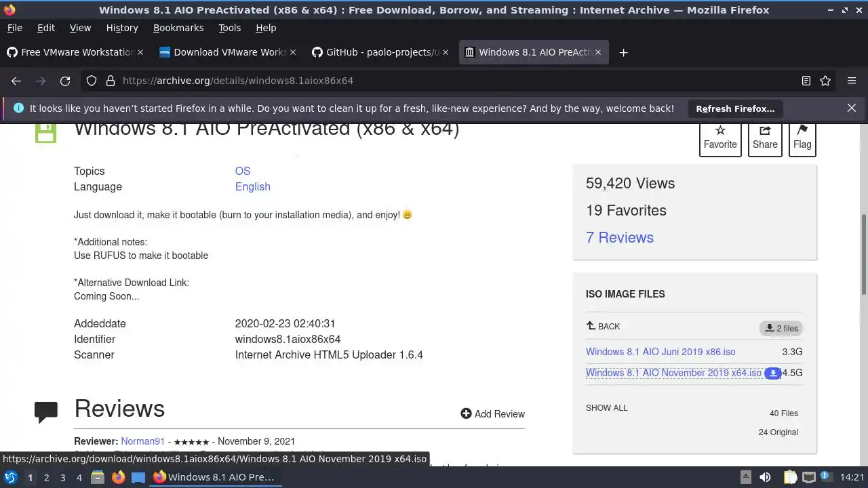Click the Refresh Firefox… button

[735, 108]
